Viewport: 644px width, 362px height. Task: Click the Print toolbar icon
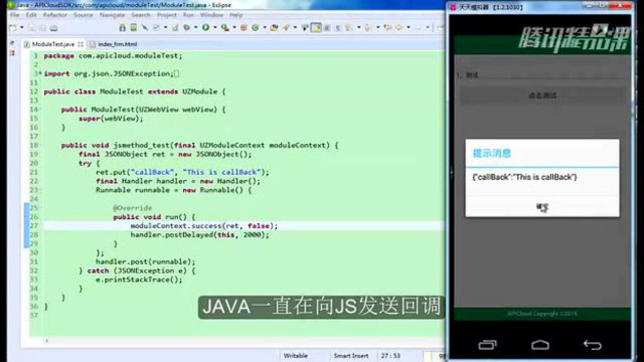point(53,28)
